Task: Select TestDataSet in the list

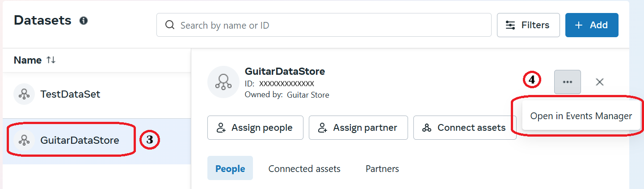Action: click(97, 94)
